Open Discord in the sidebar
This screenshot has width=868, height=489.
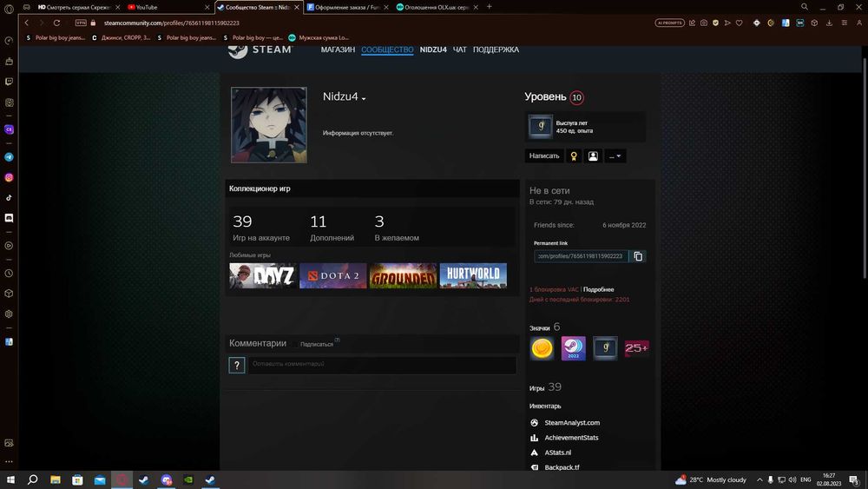[9, 218]
